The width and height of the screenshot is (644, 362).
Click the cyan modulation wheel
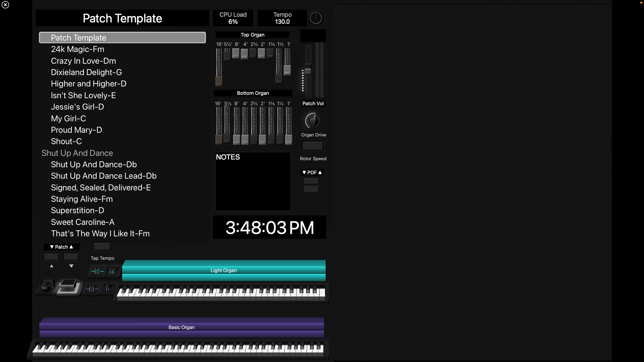point(112,271)
